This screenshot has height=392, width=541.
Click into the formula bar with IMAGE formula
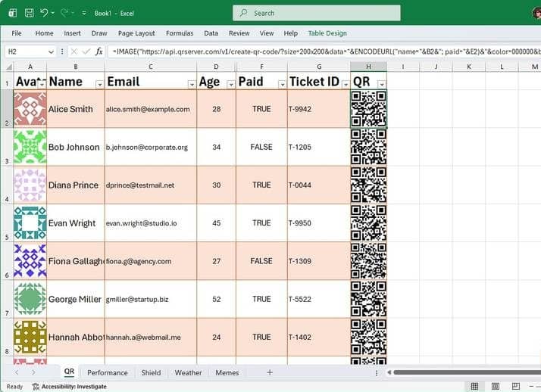[x=324, y=51]
